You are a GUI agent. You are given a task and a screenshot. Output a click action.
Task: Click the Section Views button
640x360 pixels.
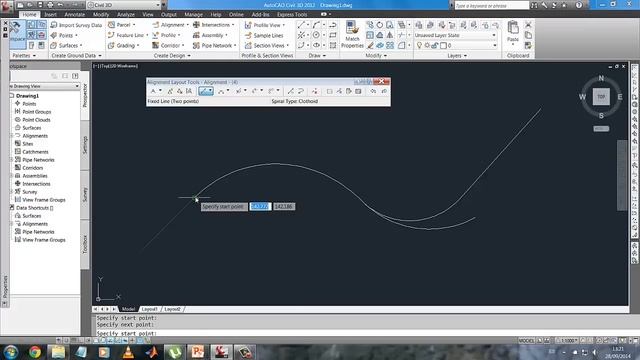click(267, 45)
